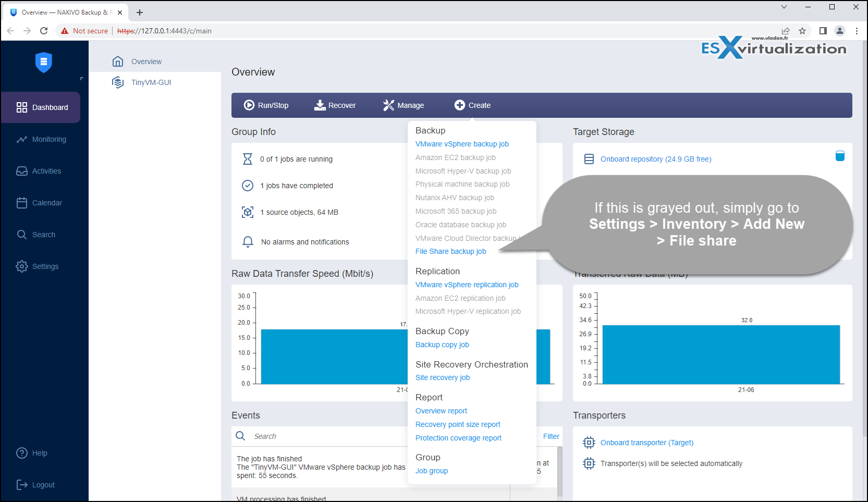The width and height of the screenshot is (868, 502).
Task: Toggle the browser side panel icon
Action: [x=823, y=31]
